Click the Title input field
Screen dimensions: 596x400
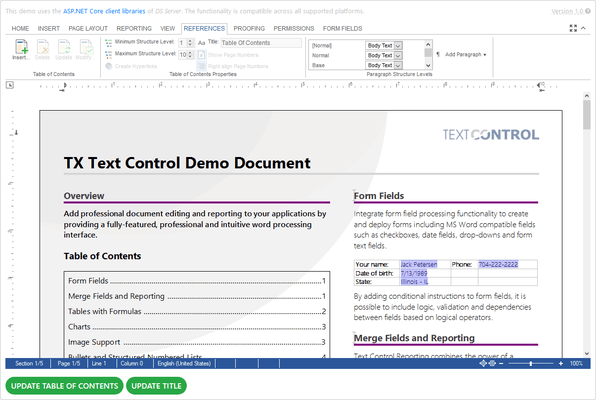(x=262, y=43)
